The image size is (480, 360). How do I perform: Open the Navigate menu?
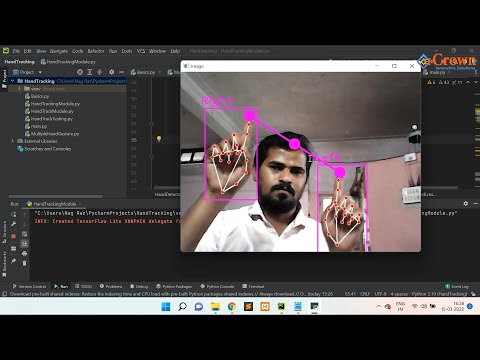coord(59,51)
